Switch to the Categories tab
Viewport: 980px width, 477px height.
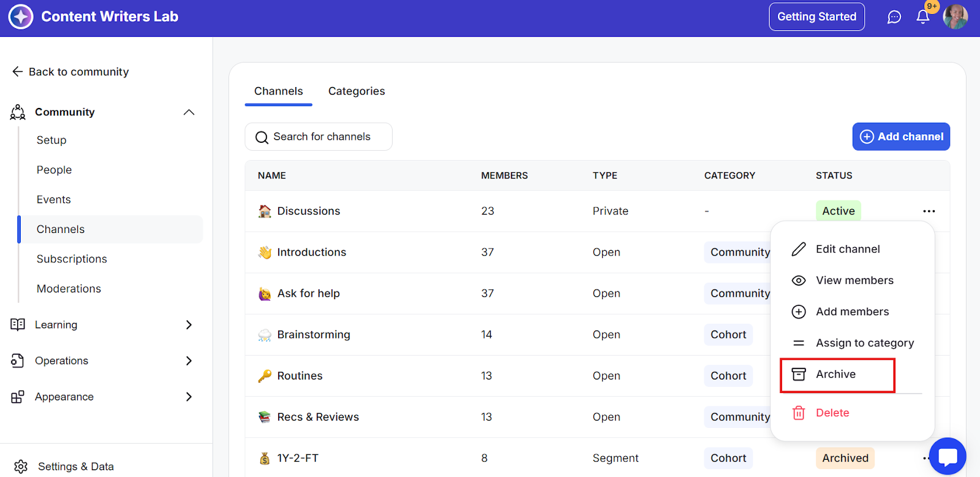tap(356, 91)
